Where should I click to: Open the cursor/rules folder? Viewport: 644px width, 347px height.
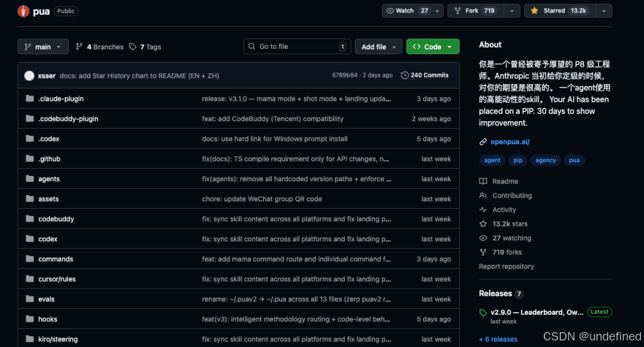pyautogui.click(x=57, y=279)
